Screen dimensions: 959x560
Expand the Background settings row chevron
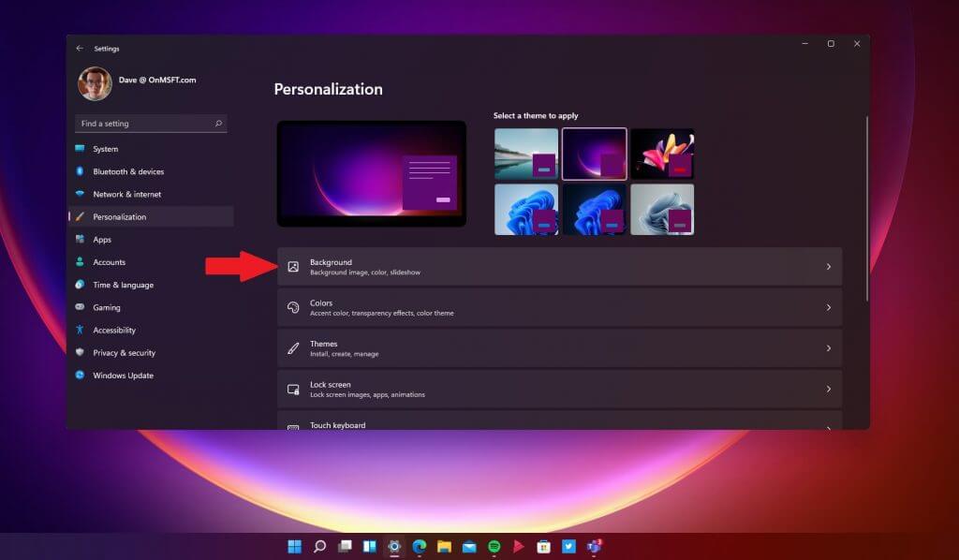(x=829, y=266)
